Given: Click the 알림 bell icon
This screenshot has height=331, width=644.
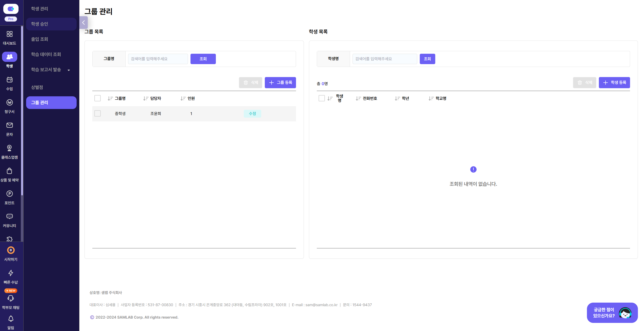Looking at the screenshot, I should pyautogui.click(x=11, y=319).
